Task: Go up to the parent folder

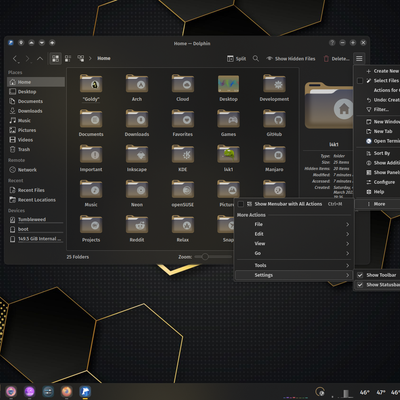Action: (x=40, y=59)
